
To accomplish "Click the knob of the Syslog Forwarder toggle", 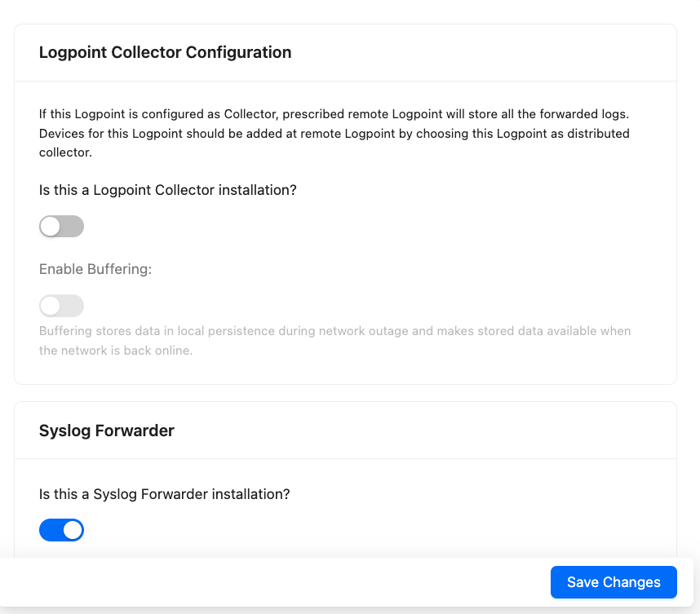I will pyautogui.click(x=72, y=529).
